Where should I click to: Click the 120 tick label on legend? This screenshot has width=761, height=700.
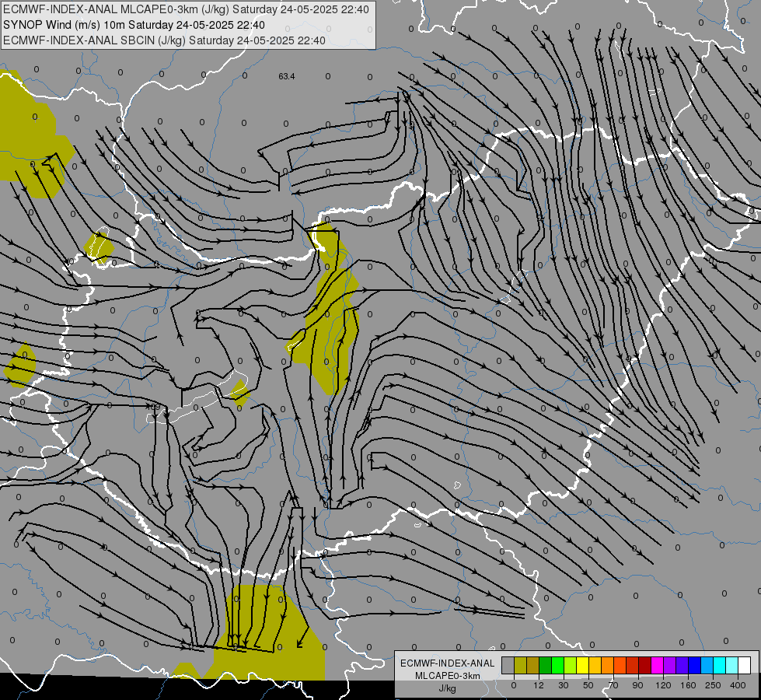coord(664,685)
